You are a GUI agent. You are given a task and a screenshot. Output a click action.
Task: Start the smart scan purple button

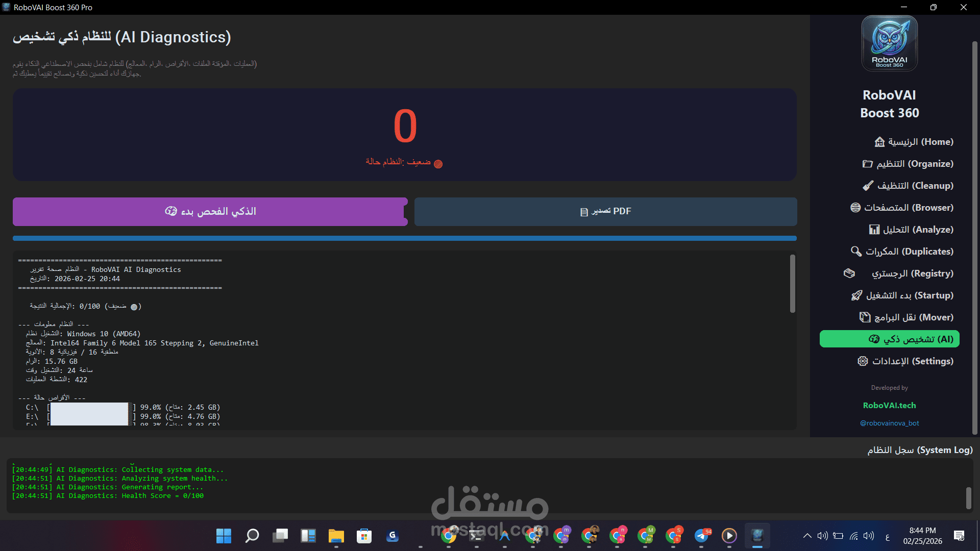pos(210,212)
